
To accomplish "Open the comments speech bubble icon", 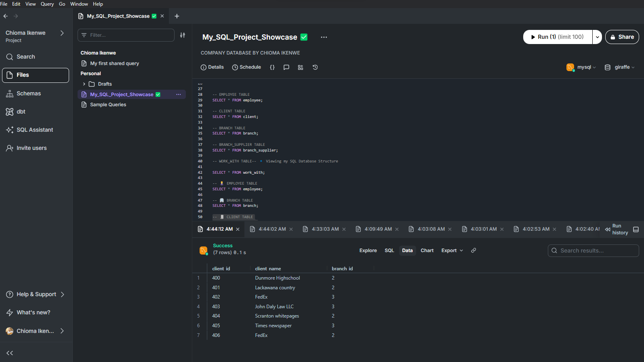I will [x=286, y=67].
